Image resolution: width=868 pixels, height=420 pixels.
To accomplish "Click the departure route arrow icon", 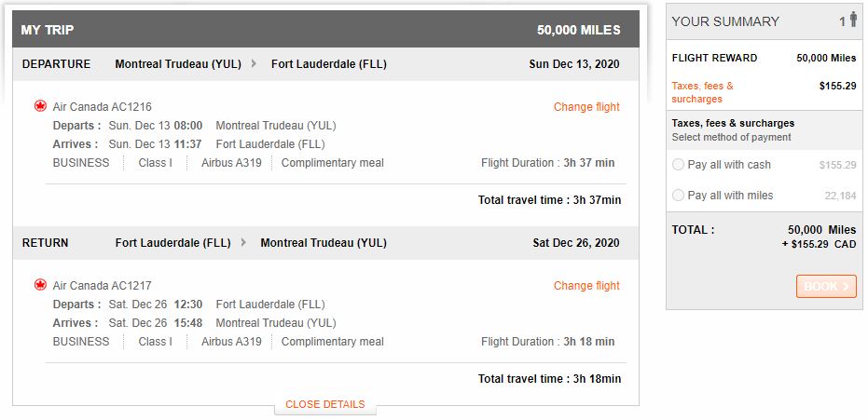I will (x=254, y=64).
